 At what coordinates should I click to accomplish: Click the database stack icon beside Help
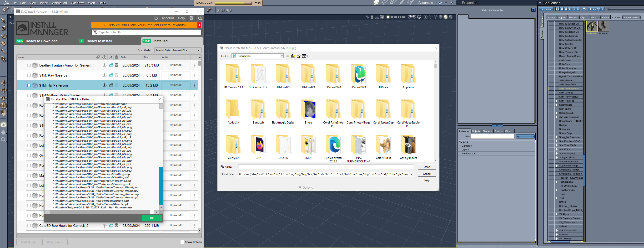[191, 18]
